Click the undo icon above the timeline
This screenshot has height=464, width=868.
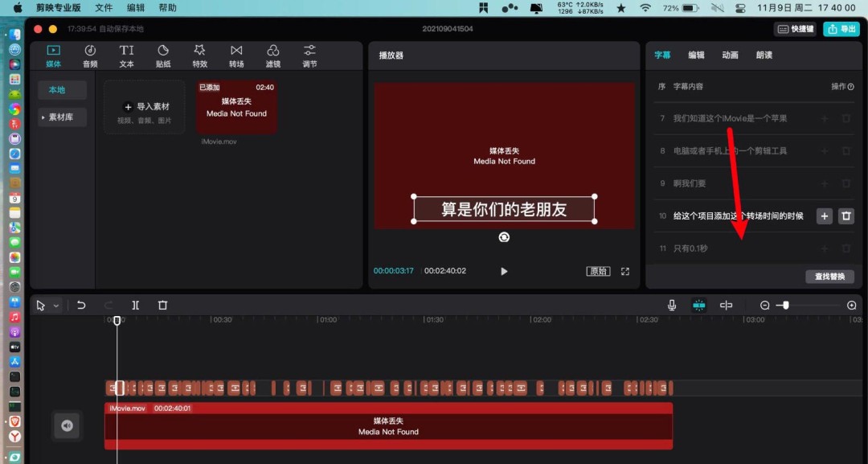81,305
